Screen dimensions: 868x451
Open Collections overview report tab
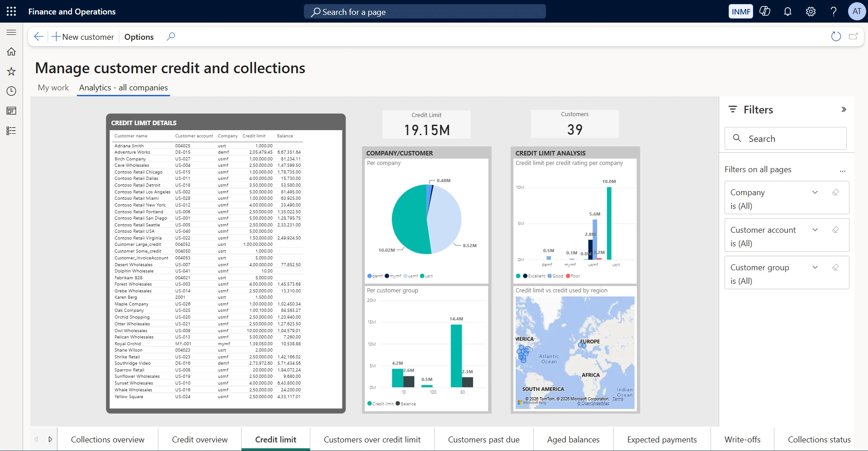pyautogui.click(x=108, y=439)
